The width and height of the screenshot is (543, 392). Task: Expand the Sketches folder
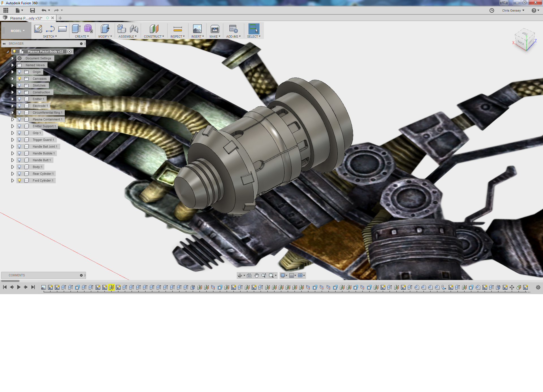point(12,85)
